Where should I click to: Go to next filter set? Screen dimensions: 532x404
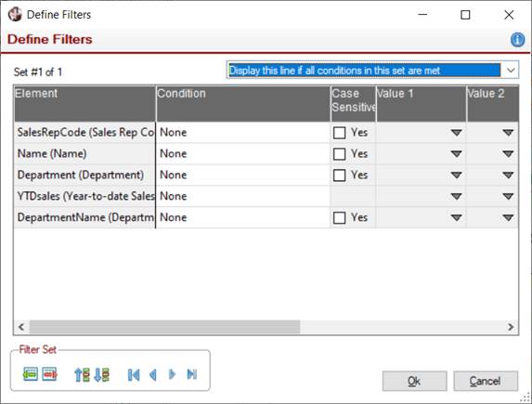[x=172, y=374]
